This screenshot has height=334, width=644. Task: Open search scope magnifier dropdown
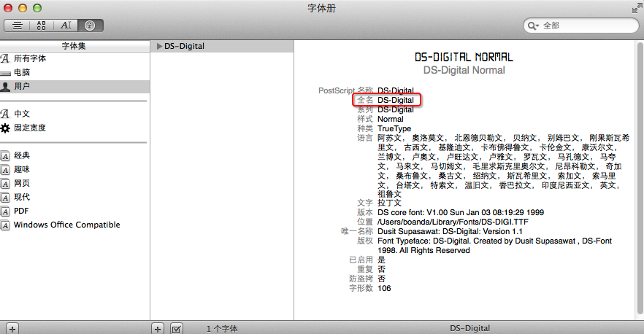(534, 26)
